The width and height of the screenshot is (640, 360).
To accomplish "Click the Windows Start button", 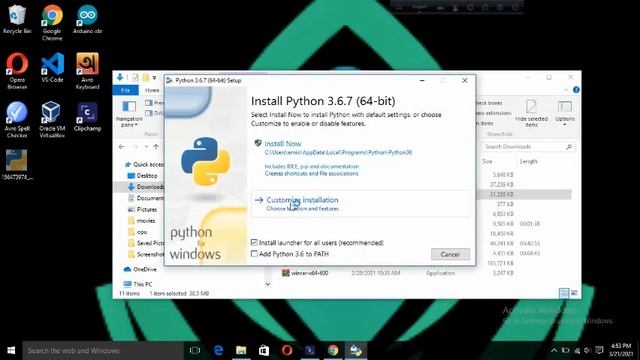I will pos(11,350).
